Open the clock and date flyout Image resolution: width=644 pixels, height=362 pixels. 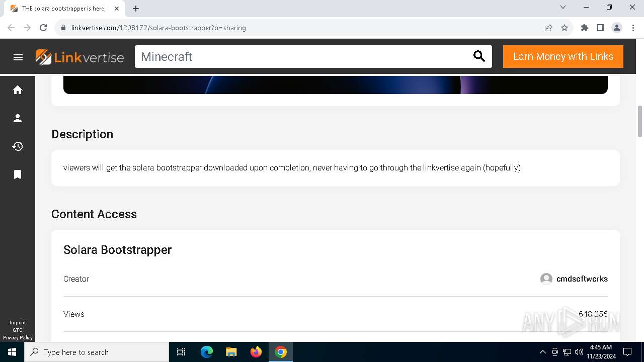(x=601, y=352)
